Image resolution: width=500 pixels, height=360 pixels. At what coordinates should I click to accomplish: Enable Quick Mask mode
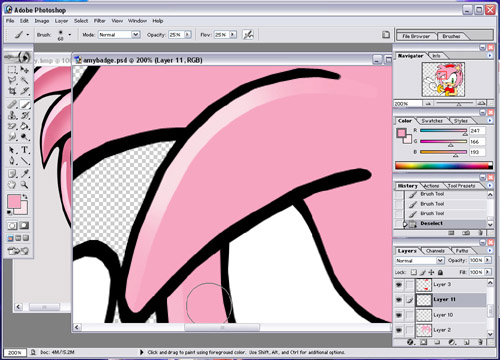pos(24,226)
